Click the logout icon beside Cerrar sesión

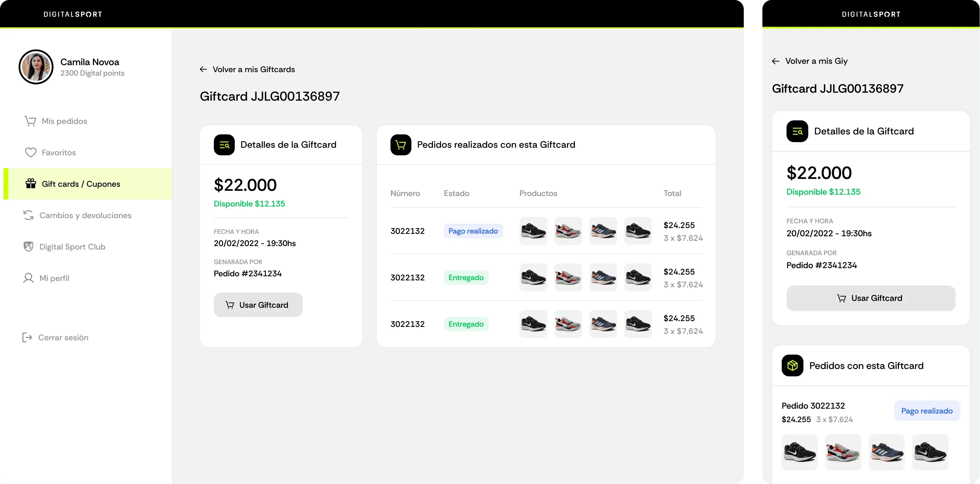(27, 337)
